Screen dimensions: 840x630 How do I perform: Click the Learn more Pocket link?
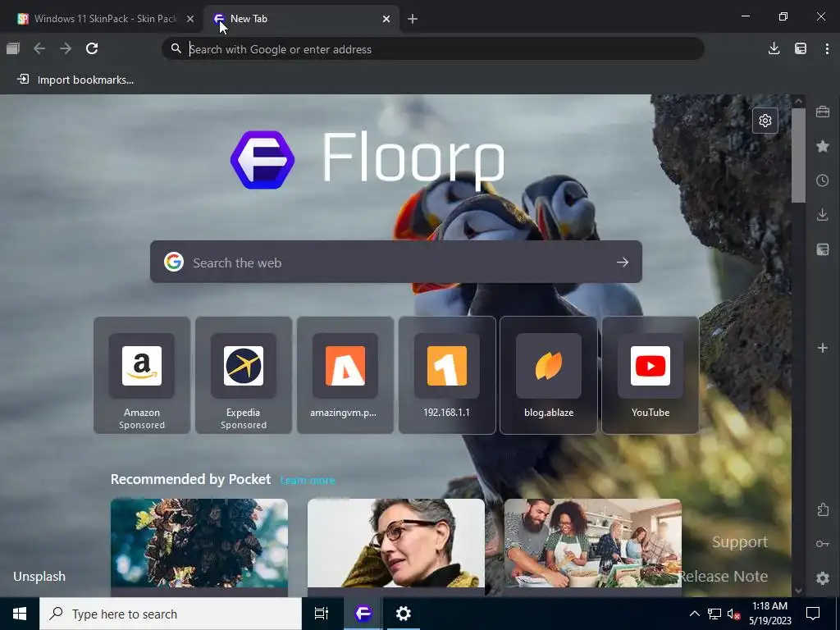(308, 481)
